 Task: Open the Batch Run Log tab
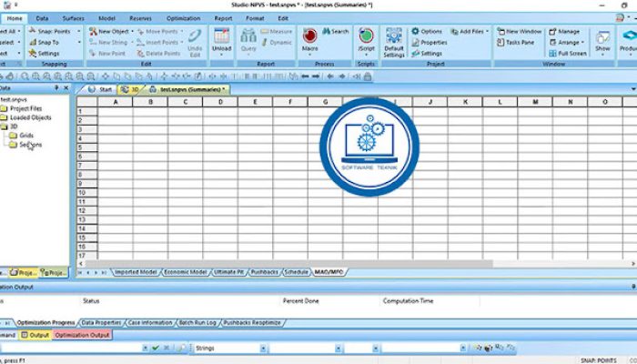(197, 322)
